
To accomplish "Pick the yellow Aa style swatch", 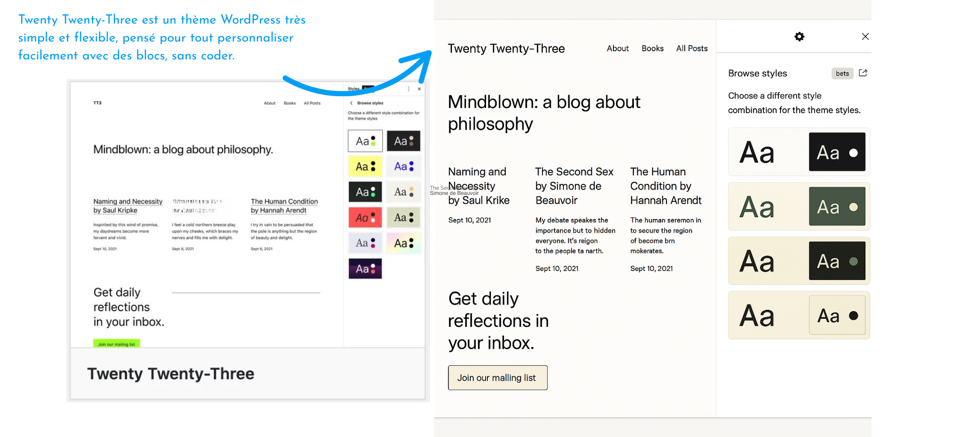I will [365, 166].
